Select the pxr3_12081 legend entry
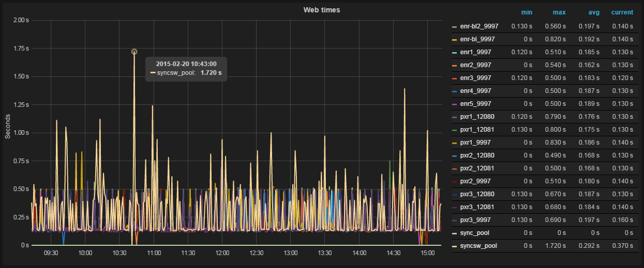This screenshot has height=268, width=644. click(477, 207)
